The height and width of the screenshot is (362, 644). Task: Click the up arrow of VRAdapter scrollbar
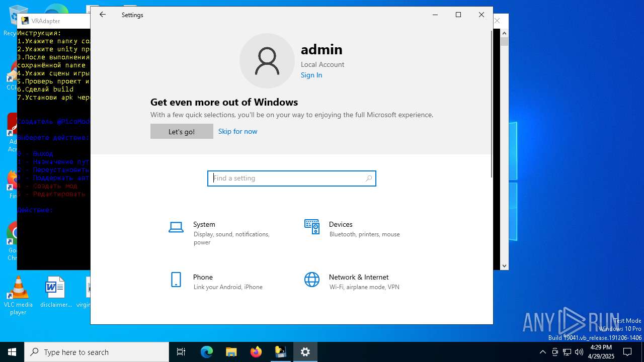tap(504, 33)
